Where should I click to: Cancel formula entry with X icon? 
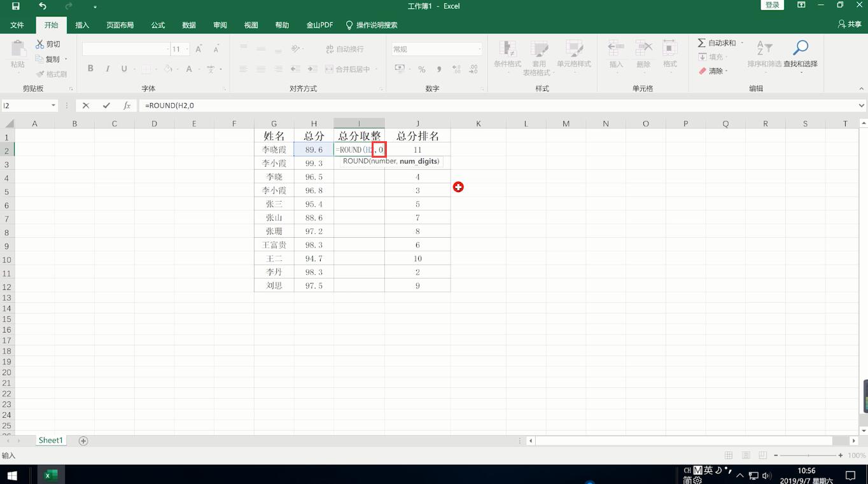click(x=86, y=106)
